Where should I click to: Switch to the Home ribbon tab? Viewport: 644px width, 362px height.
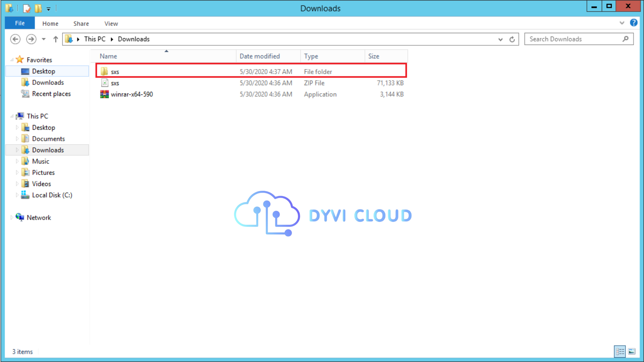(x=50, y=23)
